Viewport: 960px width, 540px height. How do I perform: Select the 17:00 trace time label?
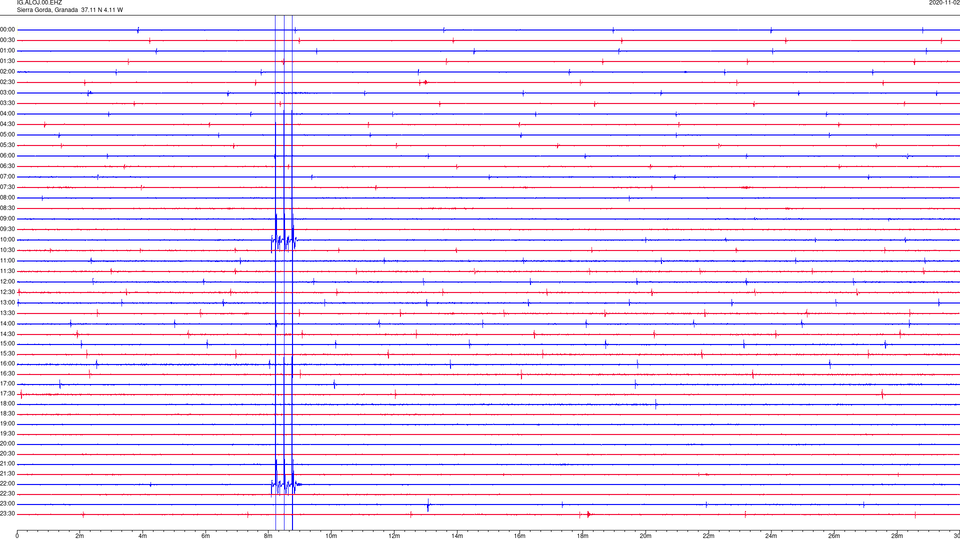8,384
